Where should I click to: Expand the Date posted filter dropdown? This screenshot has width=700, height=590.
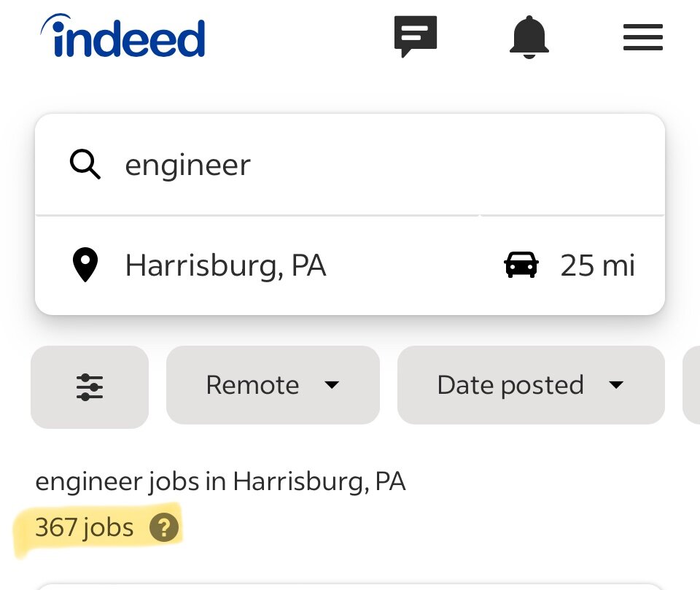[x=530, y=385]
